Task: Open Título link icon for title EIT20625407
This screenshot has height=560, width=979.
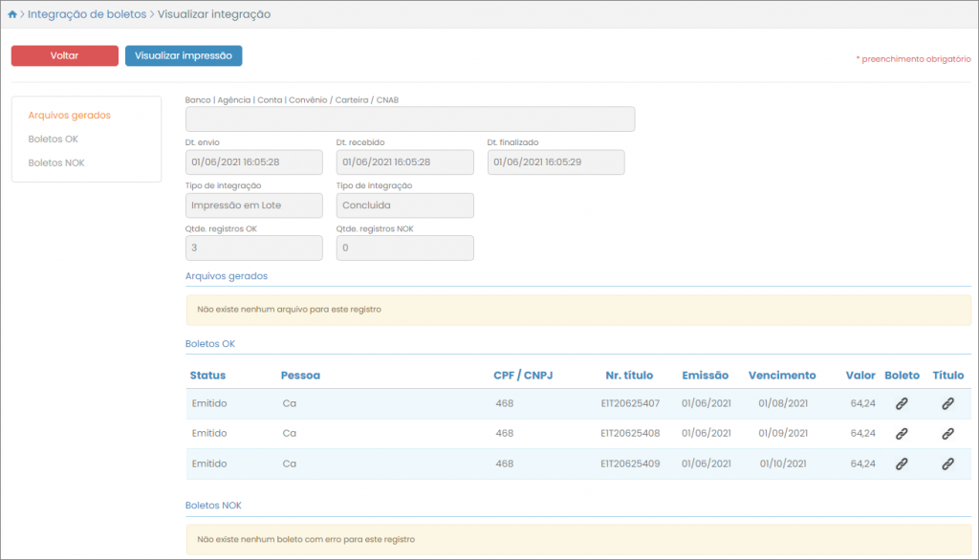Action: [x=947, y=404]
